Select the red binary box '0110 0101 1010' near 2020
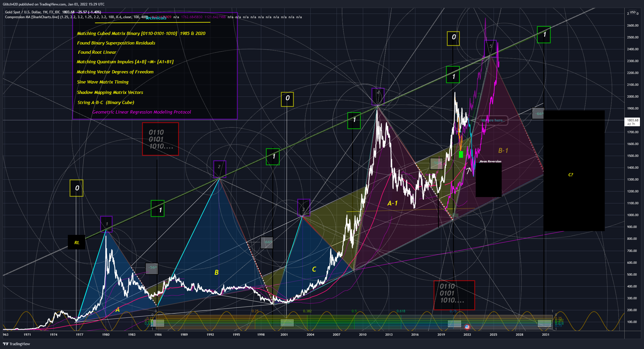 pos(454,295)
